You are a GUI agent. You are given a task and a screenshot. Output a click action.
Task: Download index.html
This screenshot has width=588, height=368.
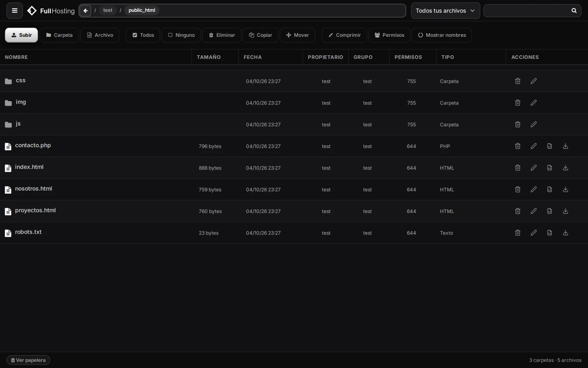565,168
